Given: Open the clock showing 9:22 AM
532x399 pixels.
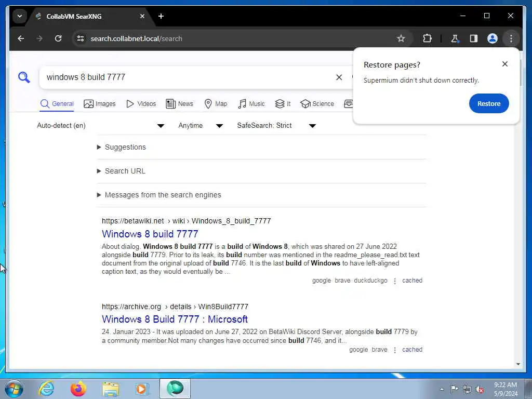Looking at the screenshot, I should 506,389.
